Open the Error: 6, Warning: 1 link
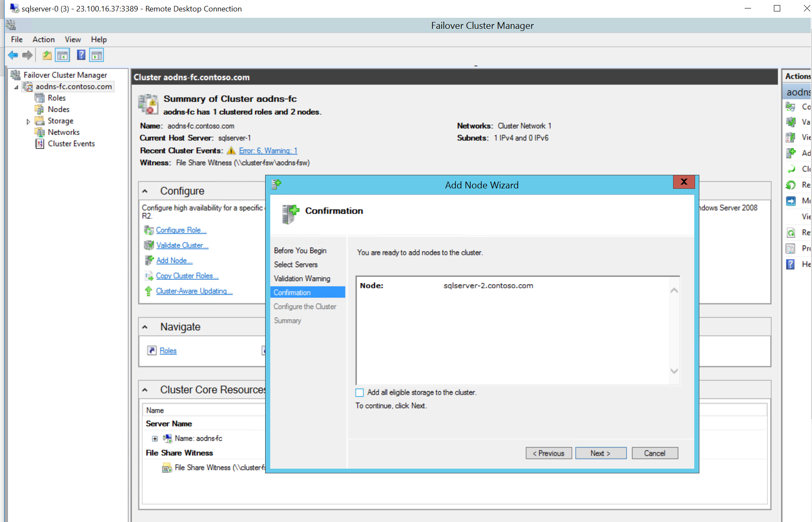The image size is (812, 522). (x=268, y=151)
